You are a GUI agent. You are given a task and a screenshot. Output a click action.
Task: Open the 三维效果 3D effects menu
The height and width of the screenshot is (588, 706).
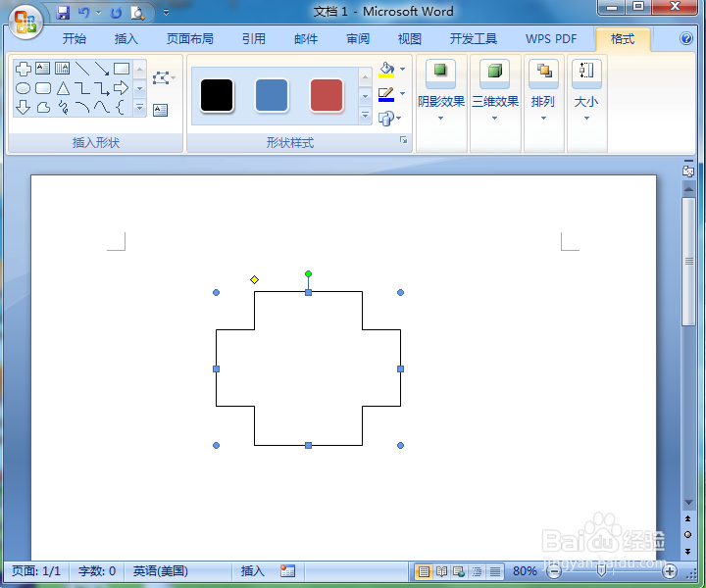pos(495,92)
